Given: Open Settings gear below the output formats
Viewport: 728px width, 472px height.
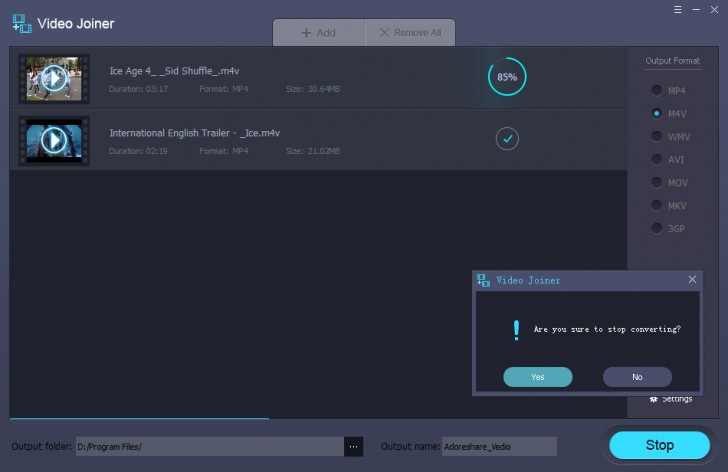Looking at the screenshot, I should pyautogui.click(x=670, y=399).
